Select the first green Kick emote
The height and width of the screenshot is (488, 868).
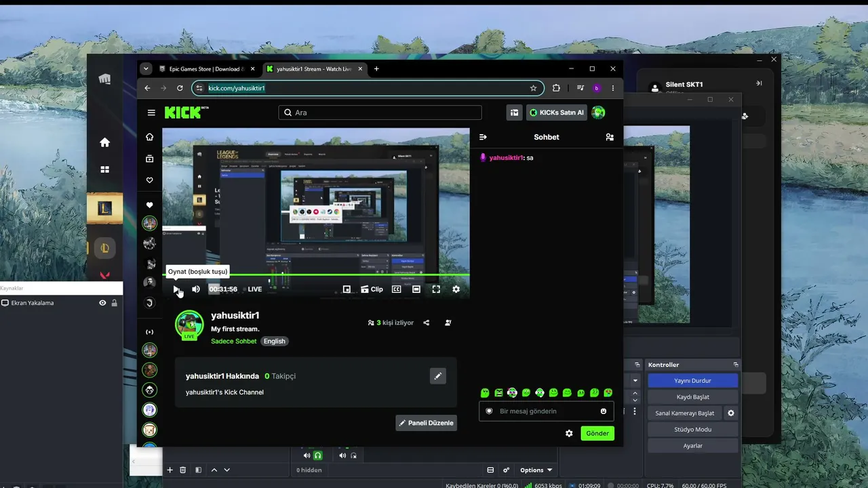(x=485, y=392)
